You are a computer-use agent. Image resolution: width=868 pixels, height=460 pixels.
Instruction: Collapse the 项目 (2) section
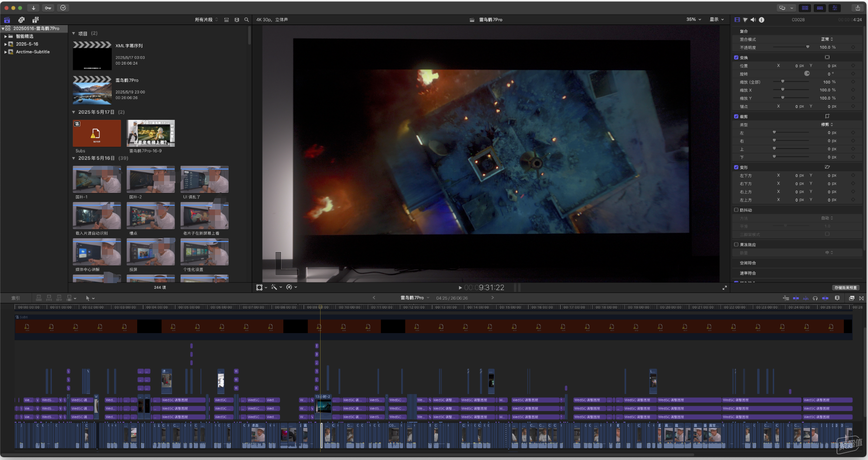click(74, 33)
